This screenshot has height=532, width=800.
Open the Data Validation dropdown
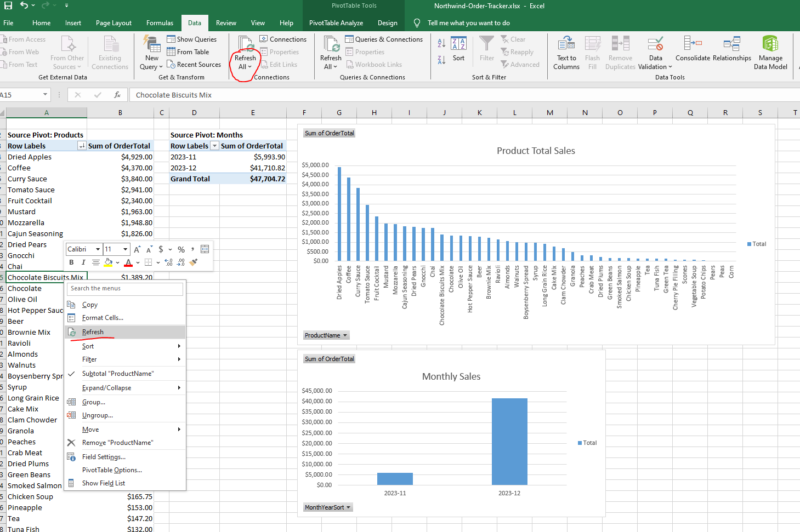[655, 53]
